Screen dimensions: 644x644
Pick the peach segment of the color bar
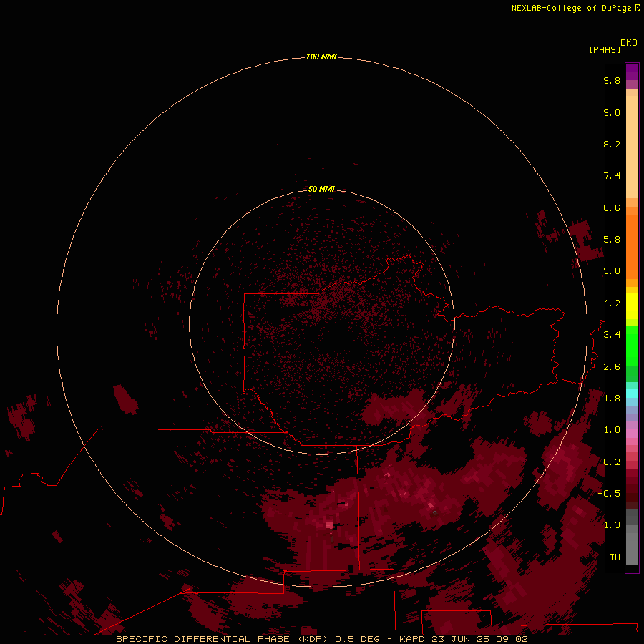tap(632, 147)
